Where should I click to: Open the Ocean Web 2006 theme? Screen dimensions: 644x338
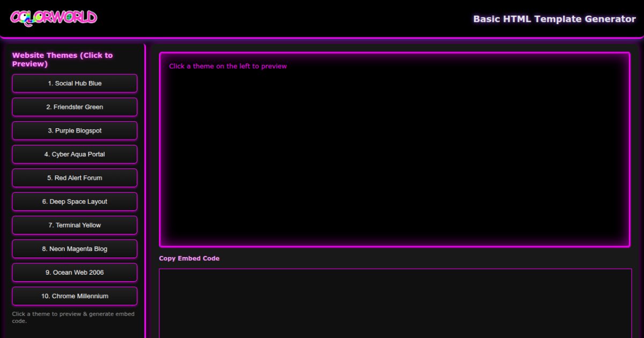click(x=75, y=272)
